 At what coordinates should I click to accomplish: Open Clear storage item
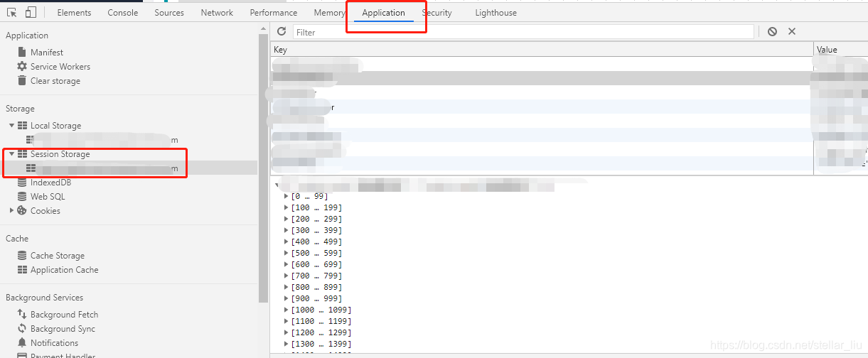point(55,81)
